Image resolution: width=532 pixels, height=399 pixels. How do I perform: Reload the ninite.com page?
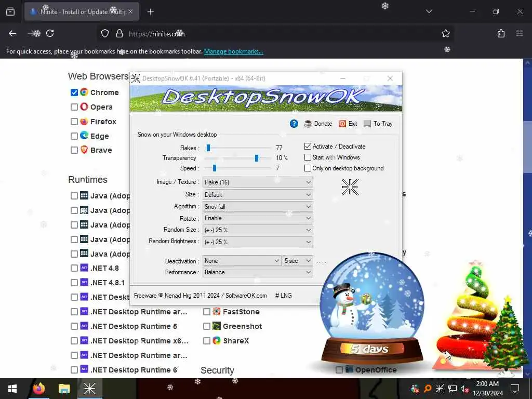click(x=50, y=34)
